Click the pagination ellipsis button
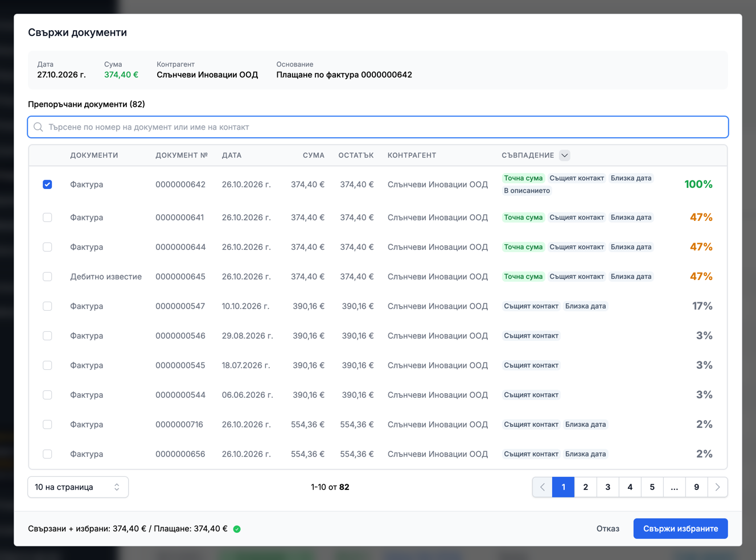 pos(674,487)
